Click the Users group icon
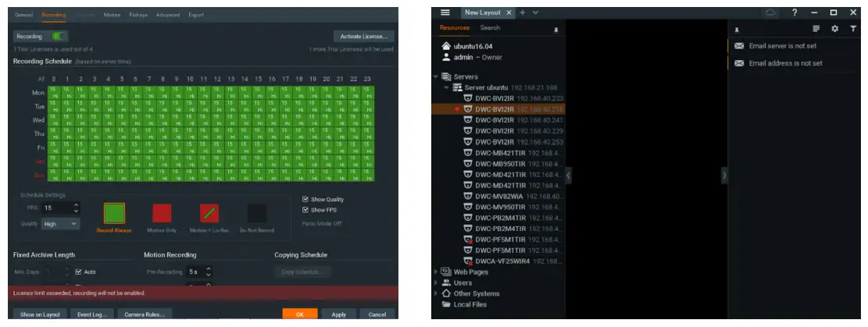 click(x=446, y=283)
